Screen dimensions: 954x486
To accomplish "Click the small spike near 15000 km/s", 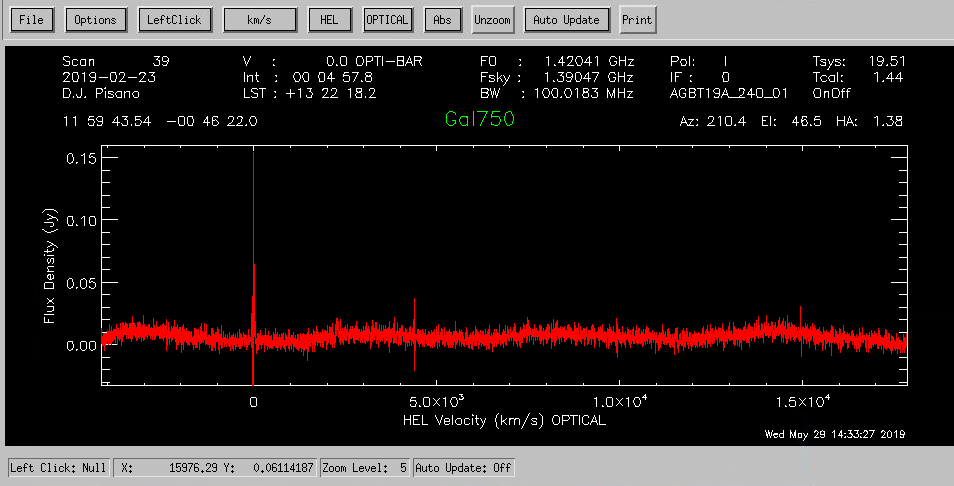I will coord(800,318).
